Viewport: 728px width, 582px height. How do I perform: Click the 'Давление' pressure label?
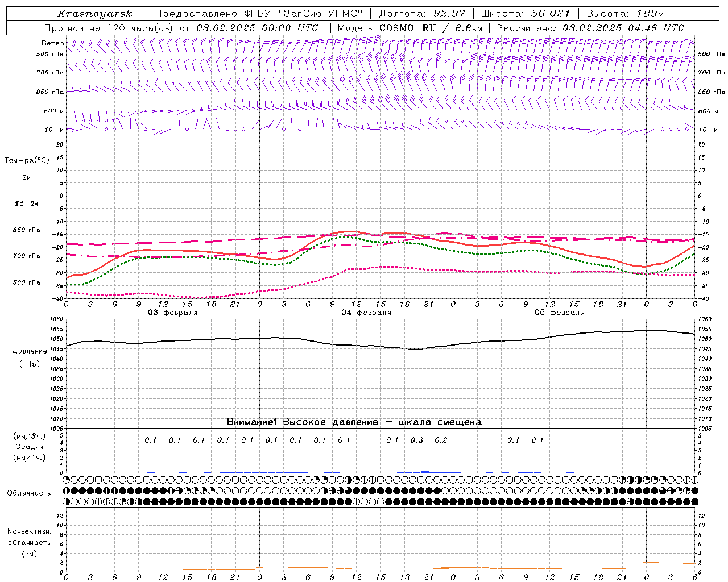(30, 351)
